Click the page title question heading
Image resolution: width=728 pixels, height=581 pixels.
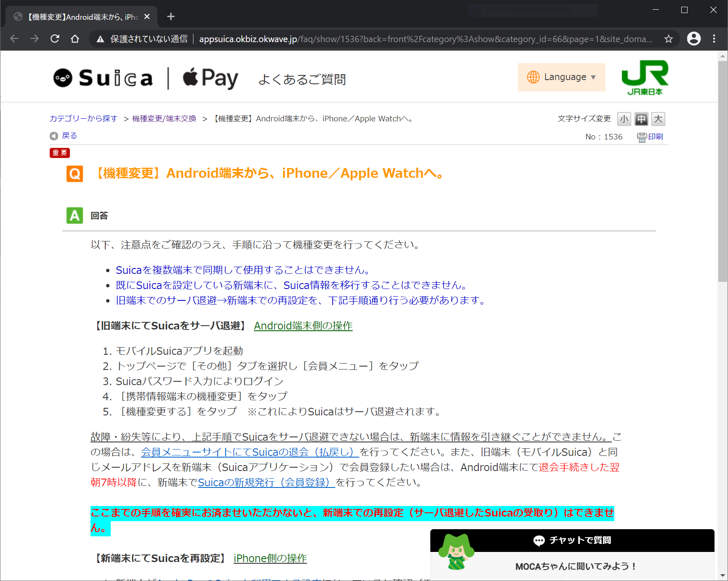[x=269, y=174]
